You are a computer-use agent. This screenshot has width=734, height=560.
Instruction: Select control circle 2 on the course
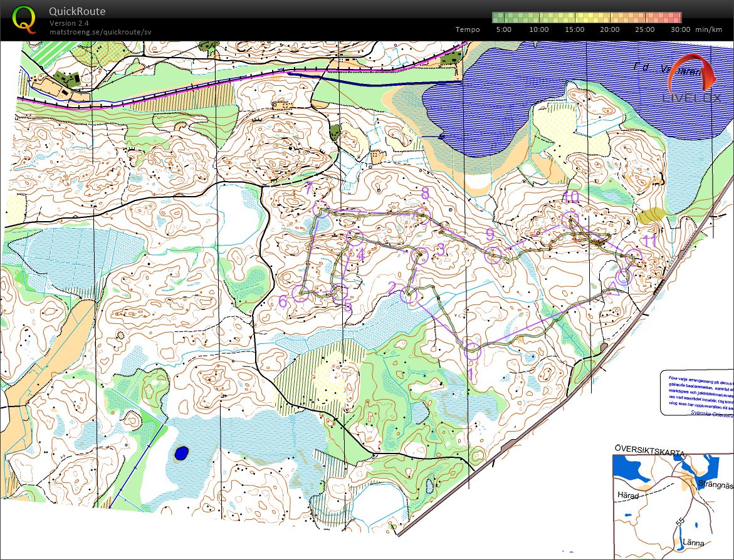point(409,295)
